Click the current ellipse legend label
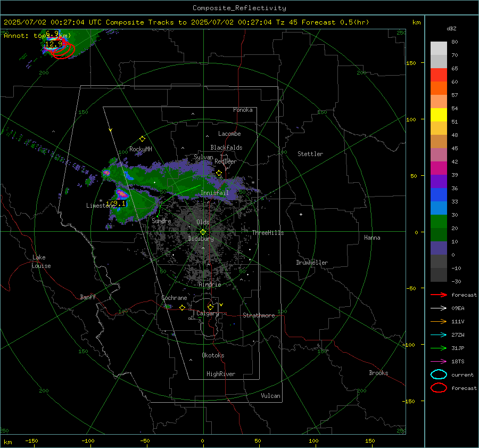The width and height of the screenshot is (479, 448). (x=463, y=375)
